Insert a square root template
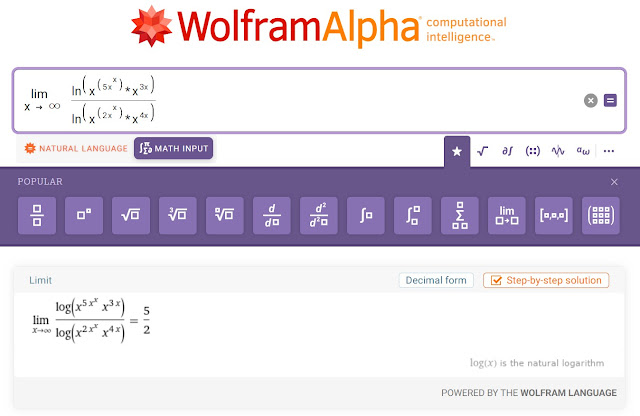This screenshot has height=416, width=640. point(131,215)
